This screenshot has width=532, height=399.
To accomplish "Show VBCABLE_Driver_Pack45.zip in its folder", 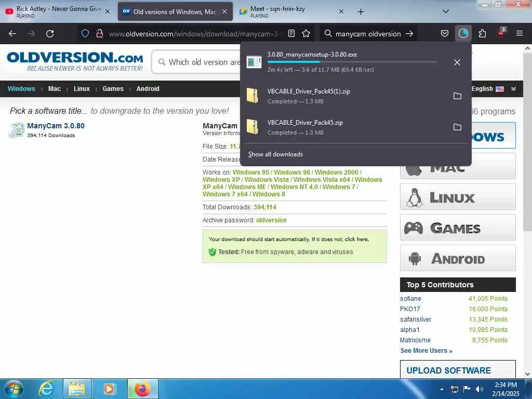I will pyautogui.click(x=457, y=127).
